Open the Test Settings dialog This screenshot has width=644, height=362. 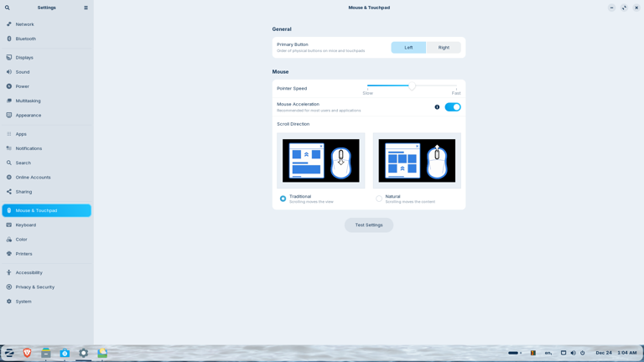click(x=369, y=225)
